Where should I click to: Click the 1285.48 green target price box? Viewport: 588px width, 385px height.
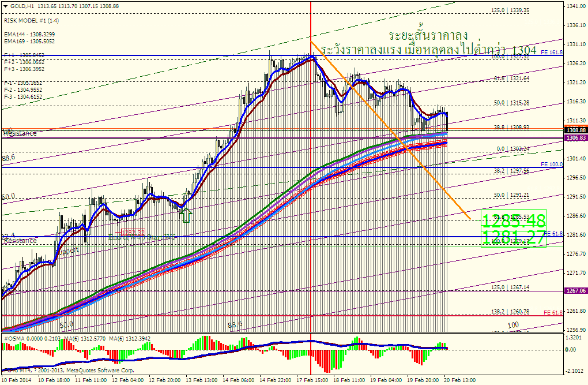512,220
